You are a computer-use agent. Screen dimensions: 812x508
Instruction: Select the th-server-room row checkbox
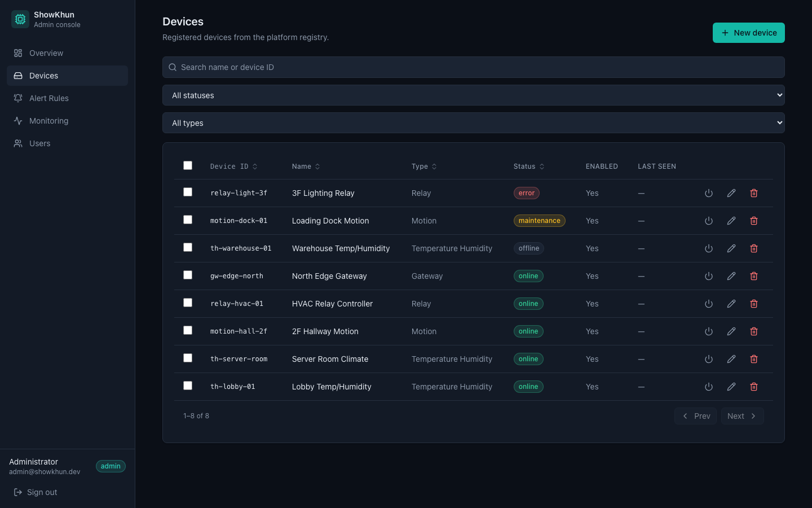tap(188, 358)
